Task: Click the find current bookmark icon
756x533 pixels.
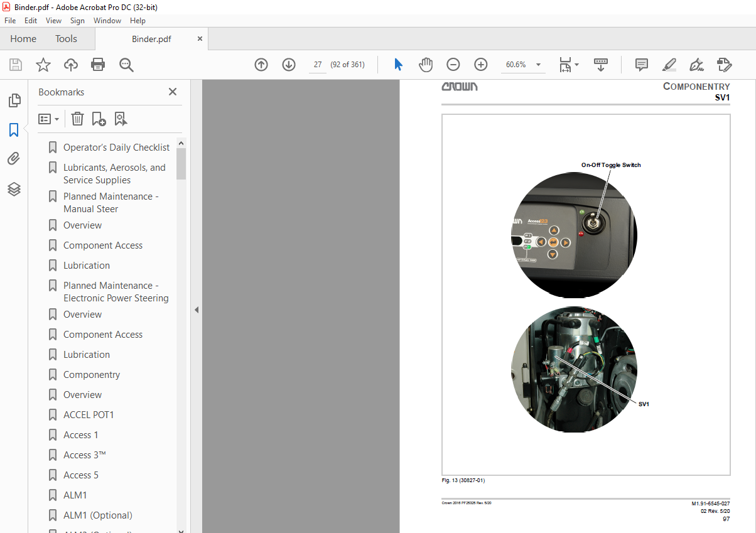Action: pyautogui.click(x=121, y=119)
